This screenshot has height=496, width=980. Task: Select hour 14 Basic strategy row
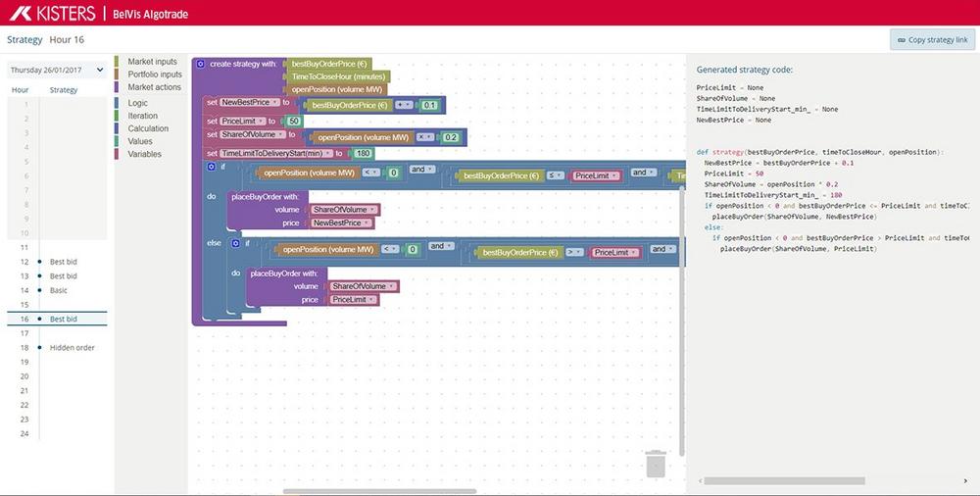57,290
